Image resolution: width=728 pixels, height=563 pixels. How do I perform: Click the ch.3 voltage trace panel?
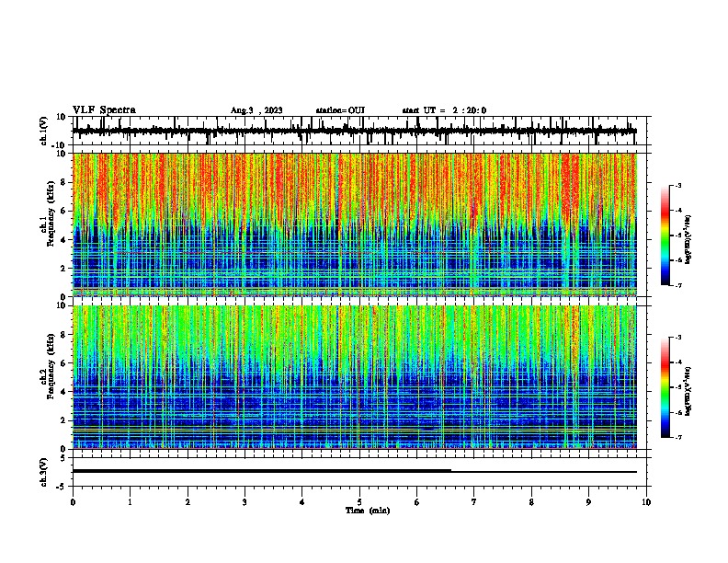pyautogui.click(x=359, y=472)
